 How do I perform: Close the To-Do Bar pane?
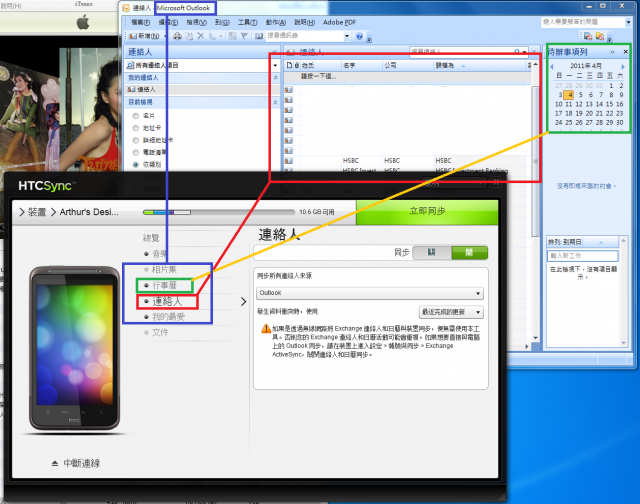625,52
